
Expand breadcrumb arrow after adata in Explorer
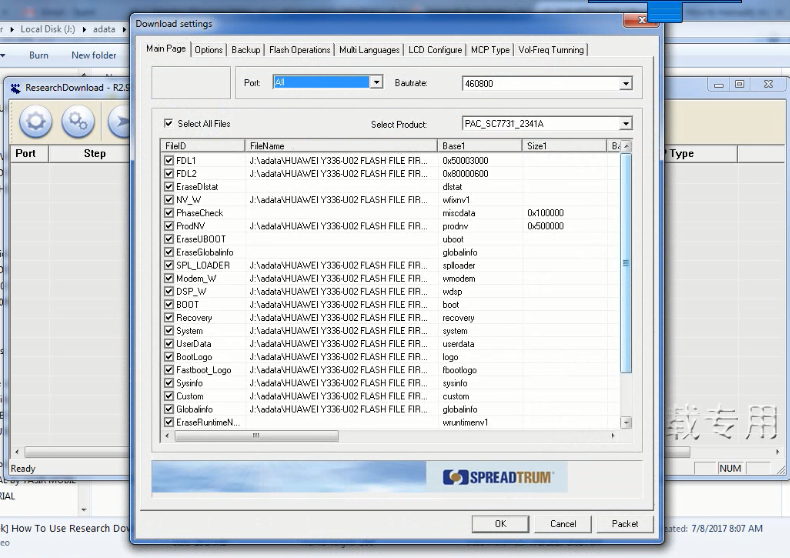pyautogui.click(x=124, y=29)
